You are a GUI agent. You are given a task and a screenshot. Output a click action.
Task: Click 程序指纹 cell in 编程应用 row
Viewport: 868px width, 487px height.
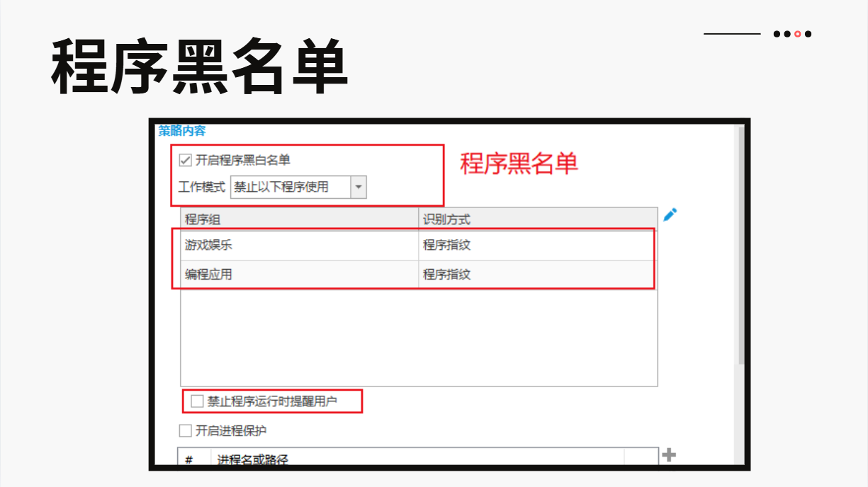click(447, 275)
